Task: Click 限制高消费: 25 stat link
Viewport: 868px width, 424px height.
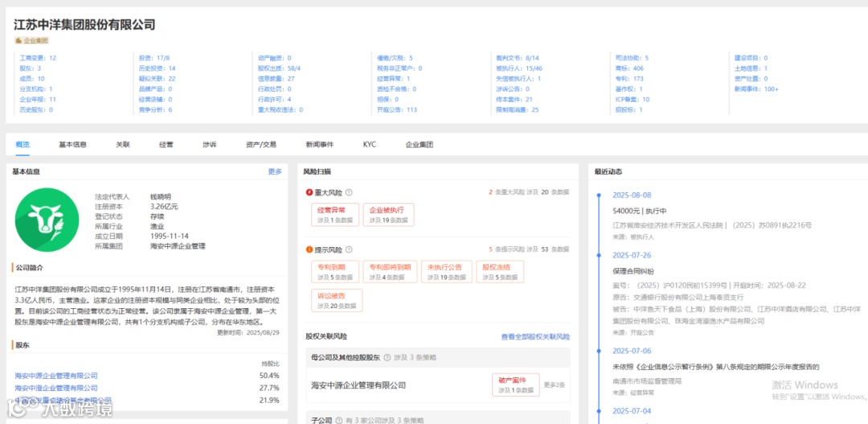Action: click(518, 109)
